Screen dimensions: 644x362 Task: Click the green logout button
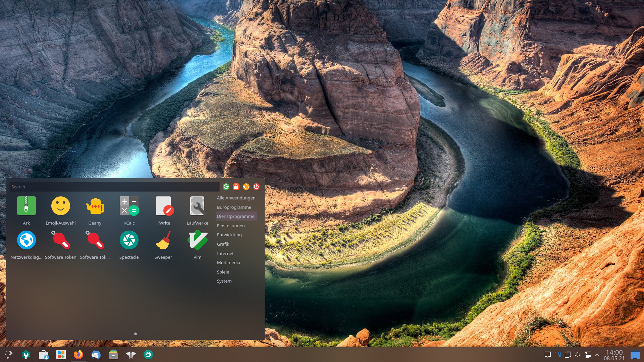click(226, 187)
